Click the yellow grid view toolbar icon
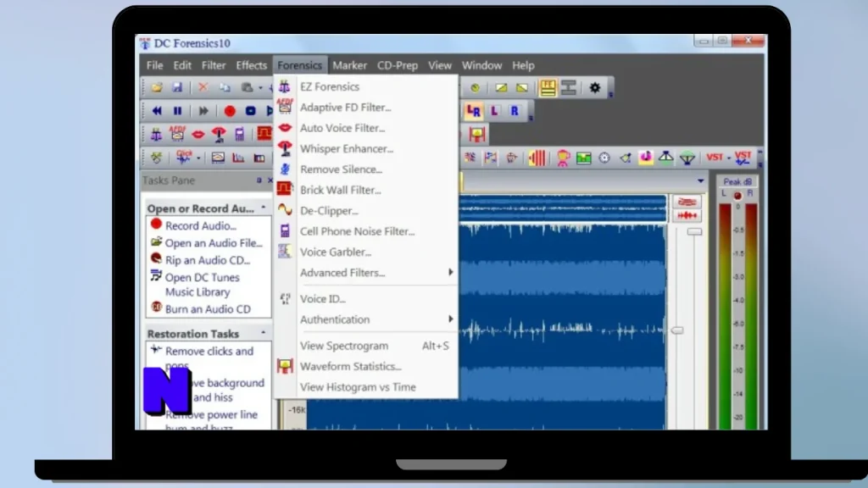 pyautogui.click(x=548, y=87)
